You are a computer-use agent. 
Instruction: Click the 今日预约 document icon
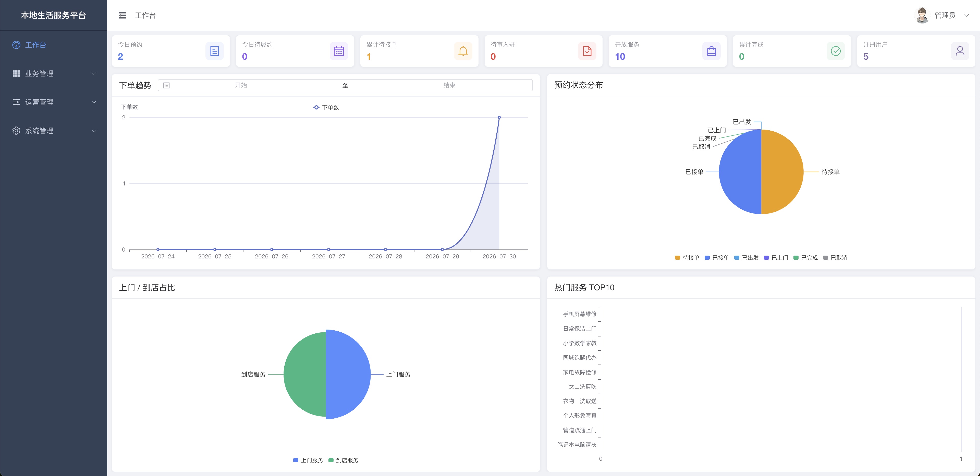[x=215, y=51]
